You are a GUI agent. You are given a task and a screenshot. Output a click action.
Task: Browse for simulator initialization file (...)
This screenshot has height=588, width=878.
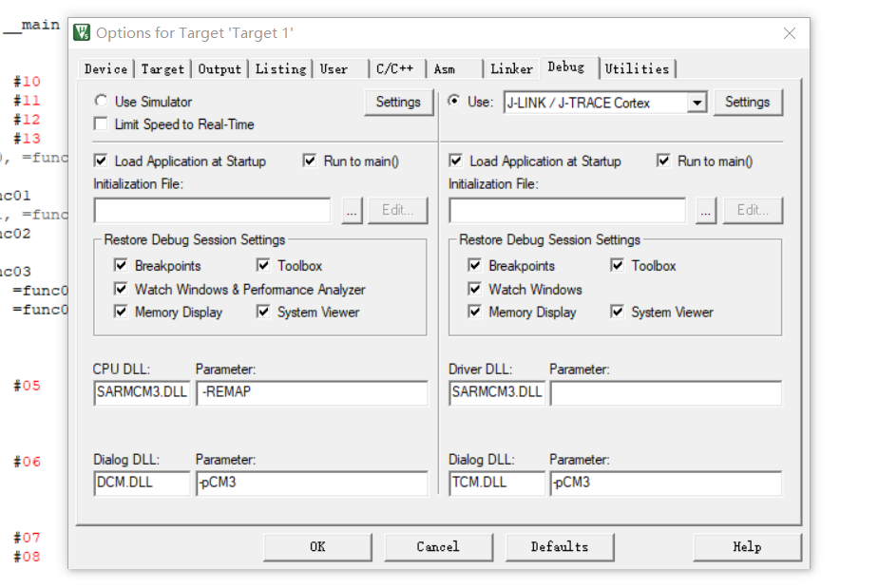pos(352,211)
